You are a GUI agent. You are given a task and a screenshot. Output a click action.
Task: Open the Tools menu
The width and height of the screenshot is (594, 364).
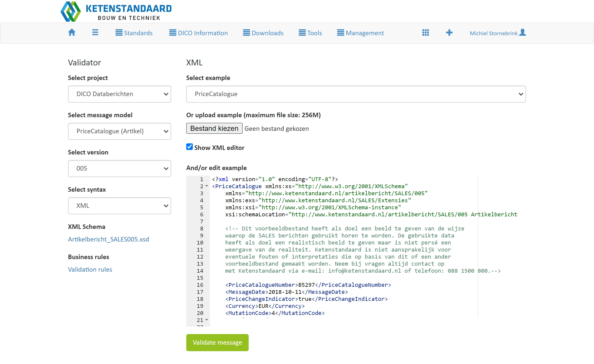(x=310, y=32)
